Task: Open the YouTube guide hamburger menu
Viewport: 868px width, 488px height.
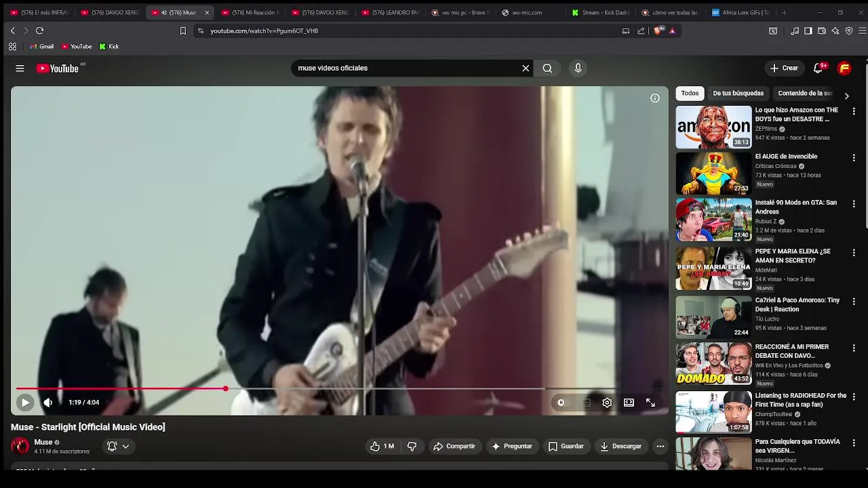Action: 20,68
